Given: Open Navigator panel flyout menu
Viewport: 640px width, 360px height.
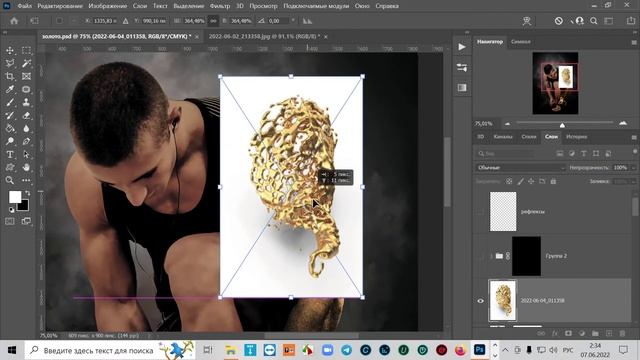Looking at the screenshot, I should pyautogui.click(x=634, y=42).
